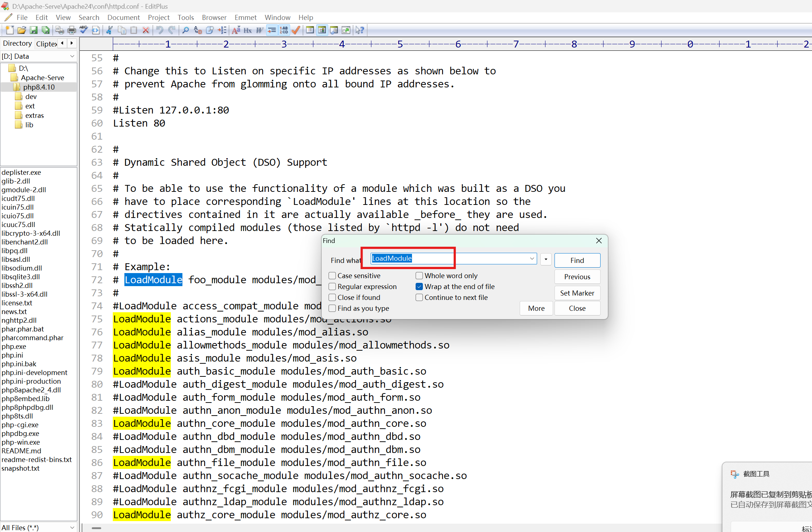Select php.ini in the file list
812x532 pixels.
tap(12, 355)
